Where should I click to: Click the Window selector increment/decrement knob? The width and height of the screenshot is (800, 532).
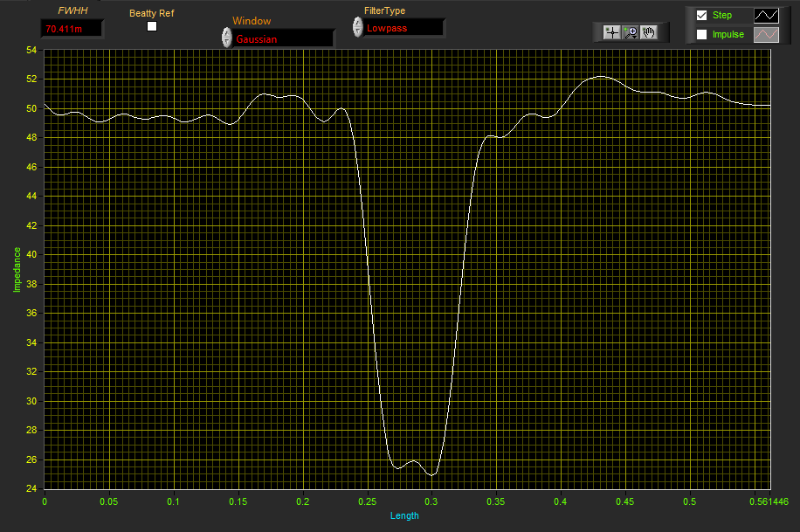(x=226, y=38)
